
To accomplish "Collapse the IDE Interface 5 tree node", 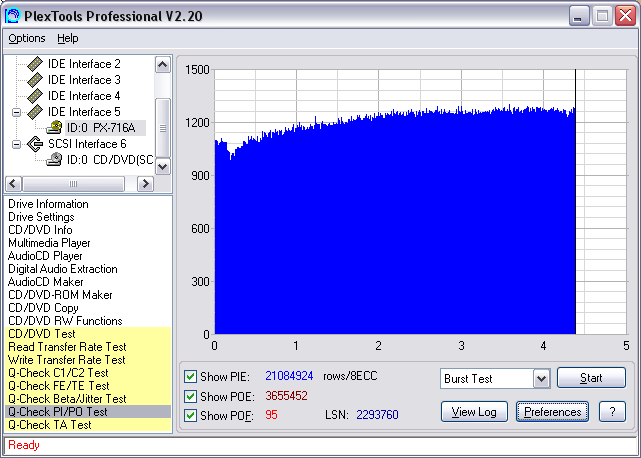I will click(x=16, y=112).
